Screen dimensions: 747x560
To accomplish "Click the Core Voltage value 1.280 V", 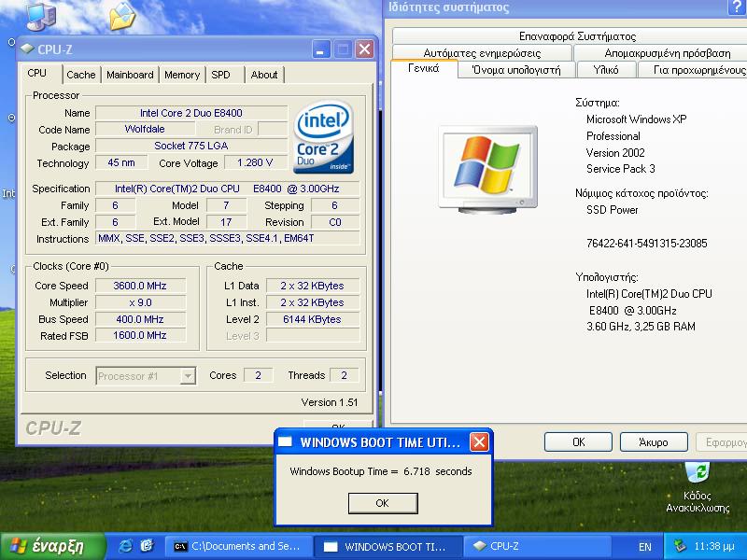I will coord(255,162).
